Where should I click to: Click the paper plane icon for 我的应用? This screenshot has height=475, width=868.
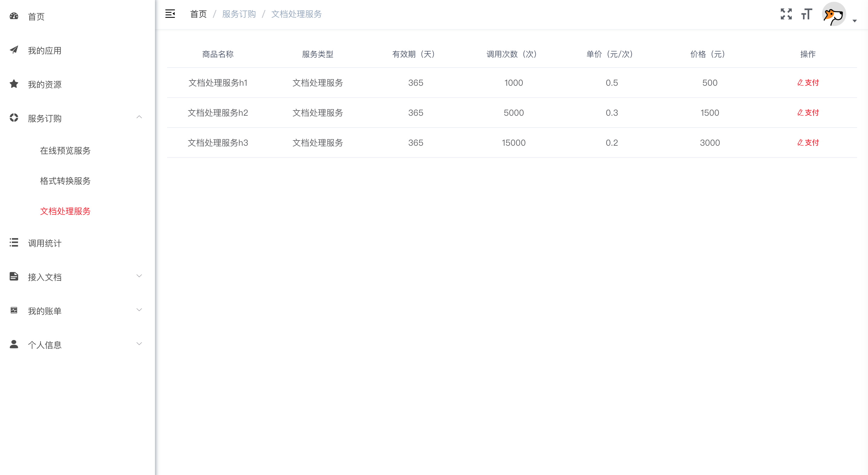[x=14, y=50]
